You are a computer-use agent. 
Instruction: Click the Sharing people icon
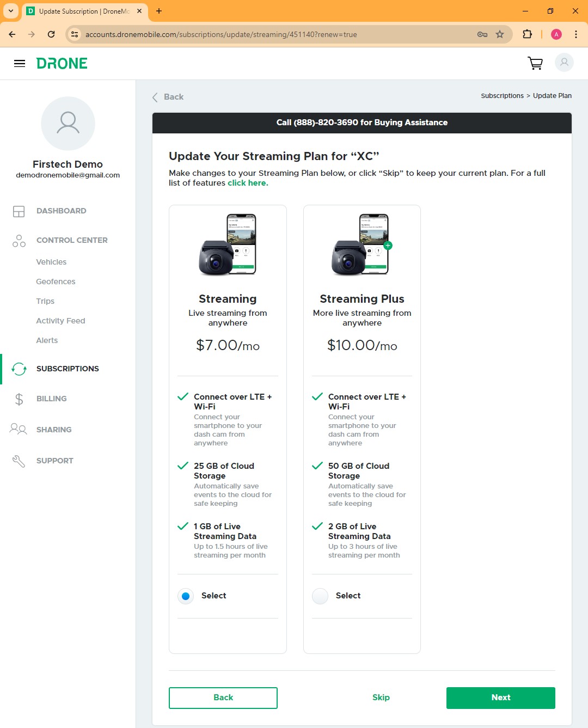click(x=17, y=430)
